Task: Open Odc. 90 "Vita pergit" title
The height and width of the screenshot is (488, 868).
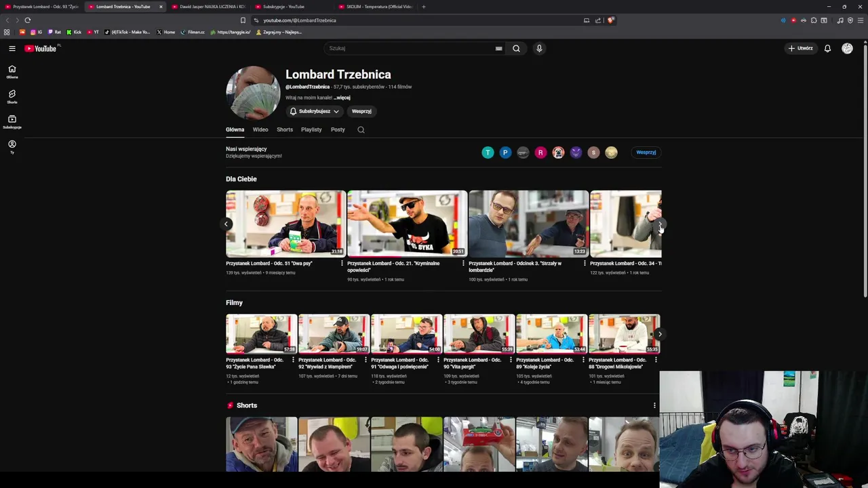Action: [472, 363]
